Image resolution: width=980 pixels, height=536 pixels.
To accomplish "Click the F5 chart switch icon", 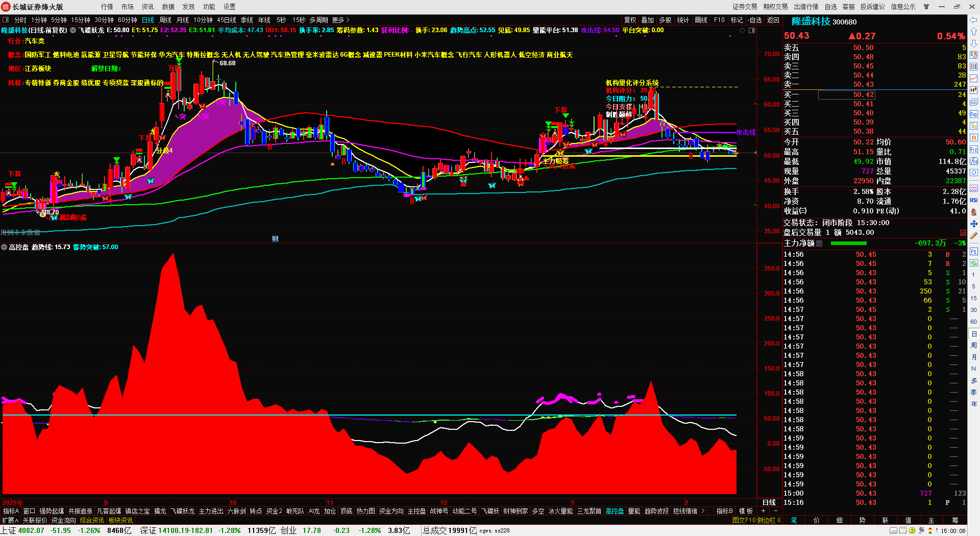I will 974,252.
